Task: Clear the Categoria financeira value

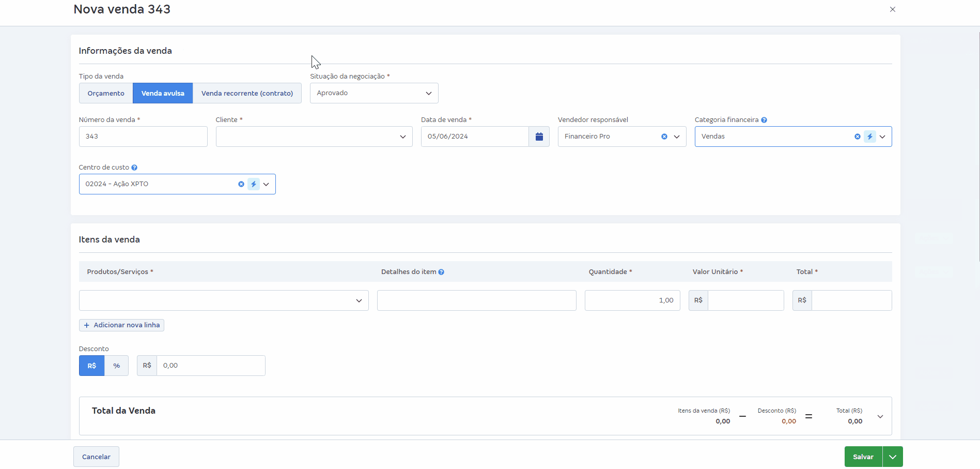Action: 857,137
